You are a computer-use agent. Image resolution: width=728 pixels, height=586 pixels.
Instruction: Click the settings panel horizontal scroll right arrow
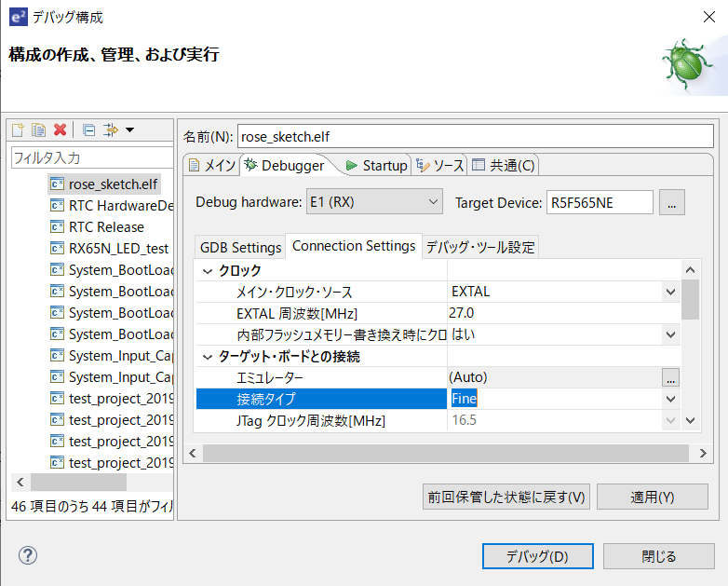[x=703, y=453]
